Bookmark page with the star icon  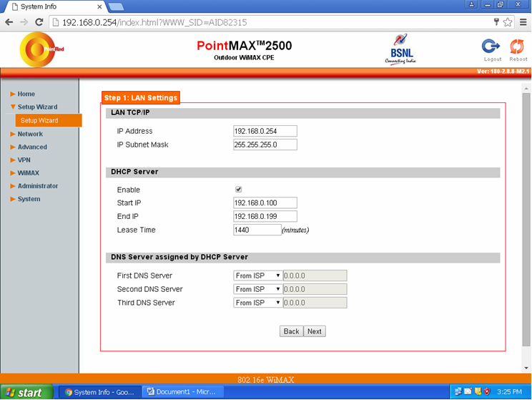[x=508, y=22]
